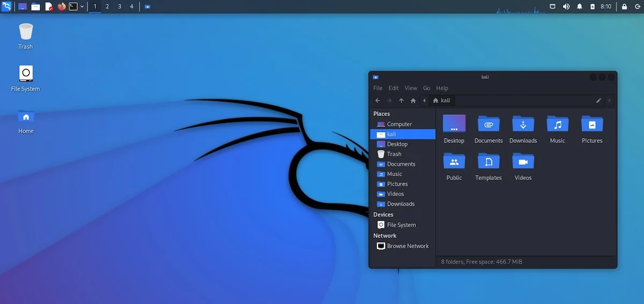Select the Public folder icon
This screenshot has height=304, width=644.
coord(454,167)
